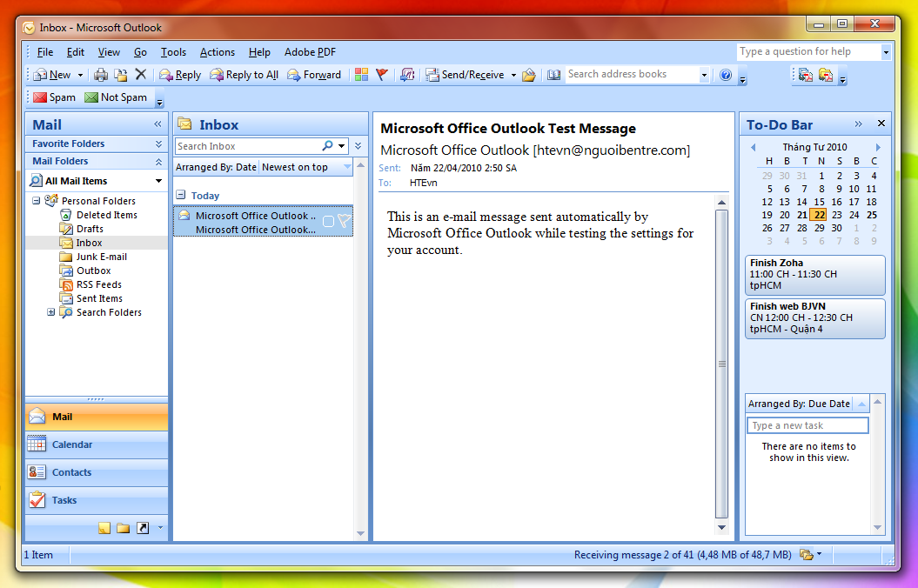Click the Search Inbox field
Screen dimensions: 918x588
[x=248, y=146]
